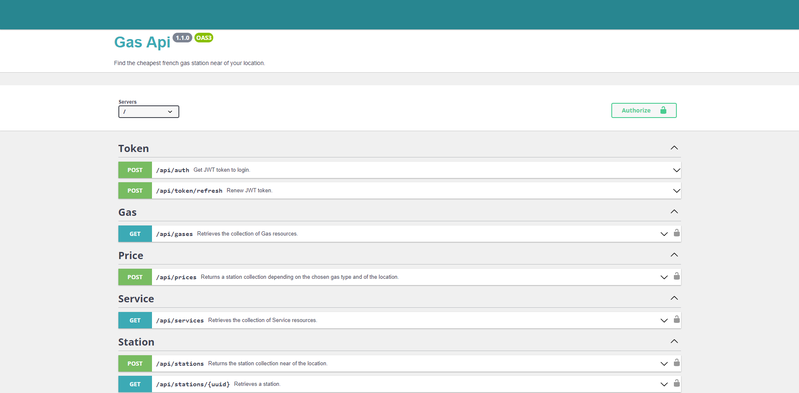The width and height of the screenshot is (799, 393).
Task: Click 'Renew JWT token.' description
Action: 250,191
